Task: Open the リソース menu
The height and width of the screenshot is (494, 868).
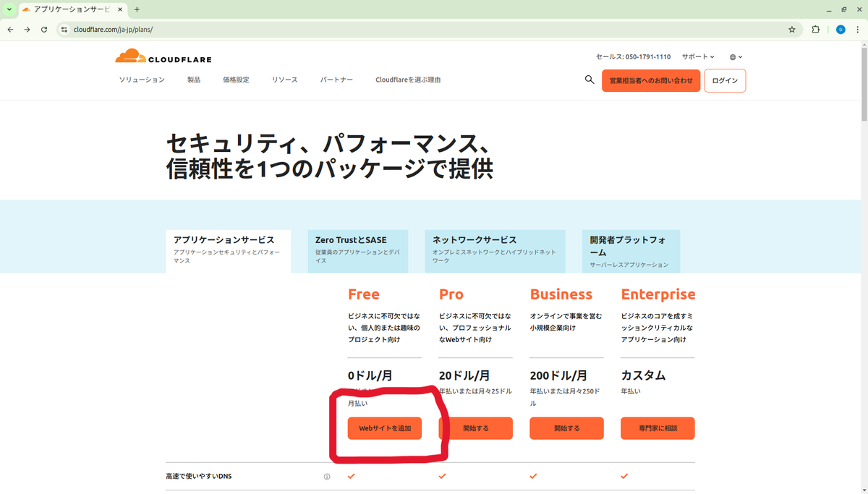Action: tap(284, 80)
